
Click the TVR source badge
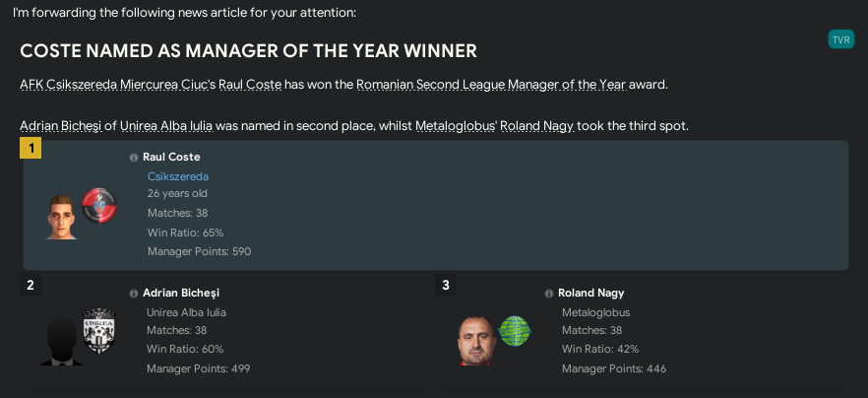(840, 39)
